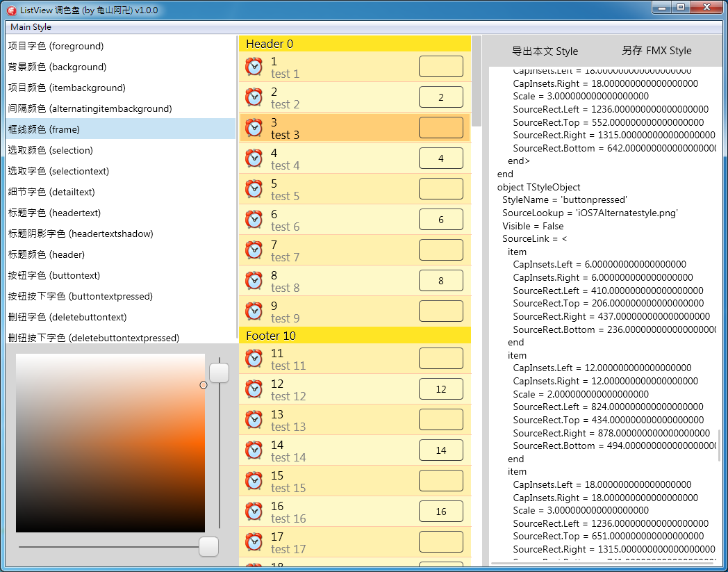Choose 项目颜色 (itembackground) entry
Viewport: 728px width, 572px height.
[x=121, y=88]
